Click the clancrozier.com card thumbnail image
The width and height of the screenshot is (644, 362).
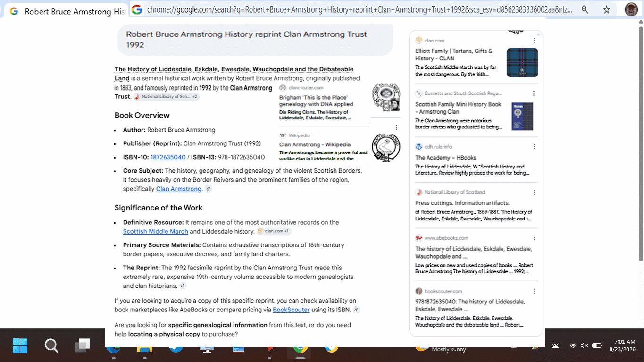pyautogui.click(x=386, y=97)
